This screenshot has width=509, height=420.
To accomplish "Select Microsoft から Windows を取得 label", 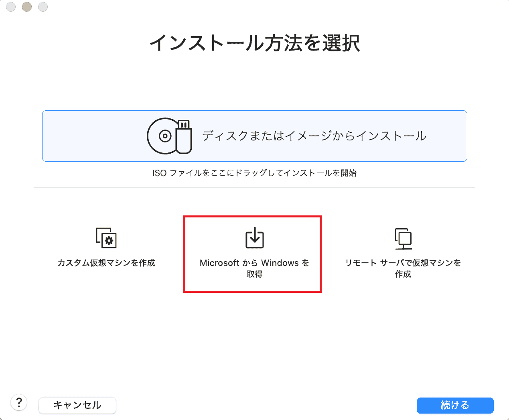I will (x=254, y=268).
